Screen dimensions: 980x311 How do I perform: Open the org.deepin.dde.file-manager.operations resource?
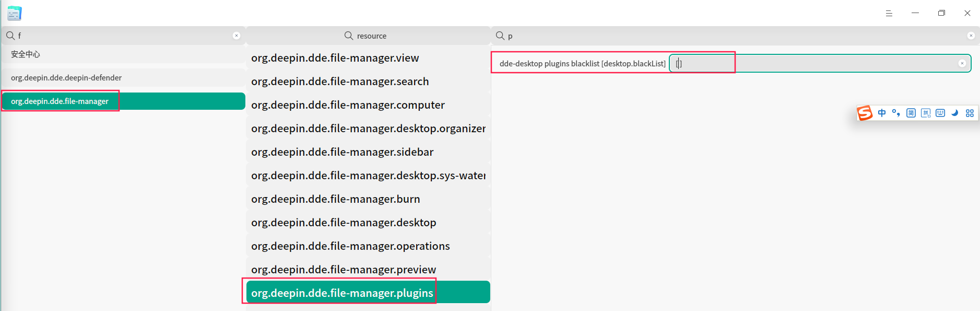click(368, 246)
